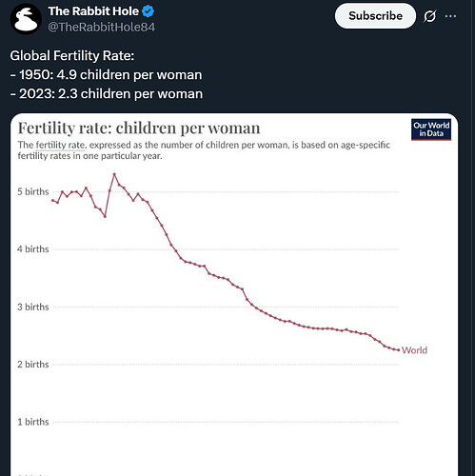This screenshot has width=475, height=476.
Task: Subscribe to The Rabbit Hole
Action: pos(375,16)
